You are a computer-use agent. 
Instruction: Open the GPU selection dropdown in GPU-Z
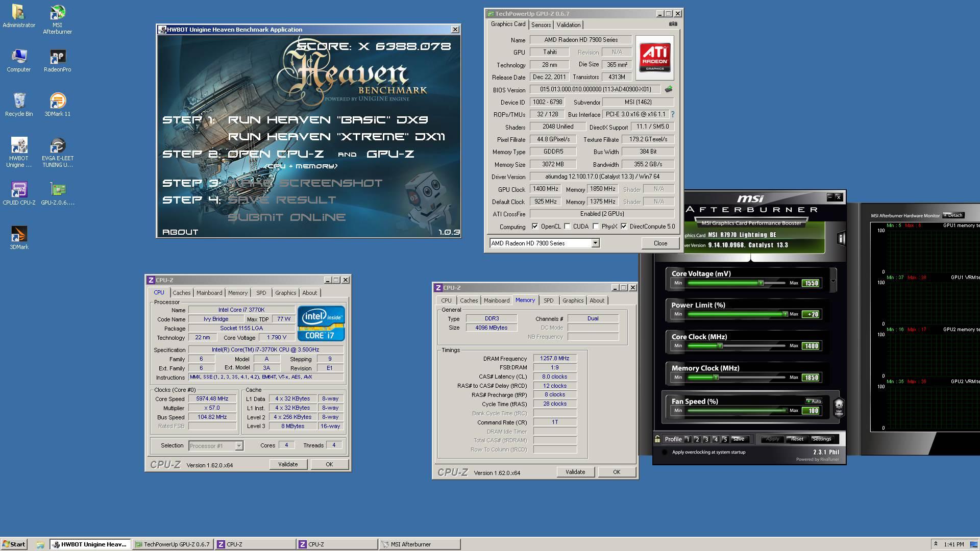[x=595, y=243]
